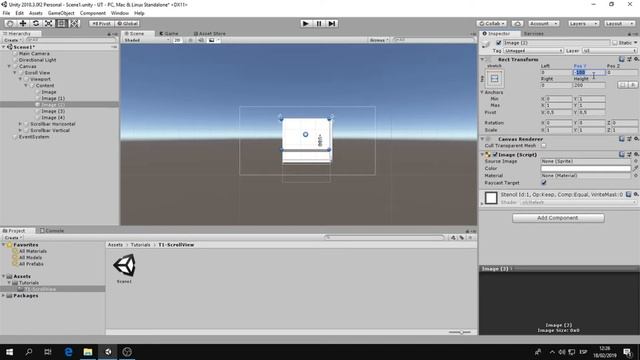Select the Rotate tool
Image resolution: width=640 pixels, height=360 pixels.
(36, 24)
